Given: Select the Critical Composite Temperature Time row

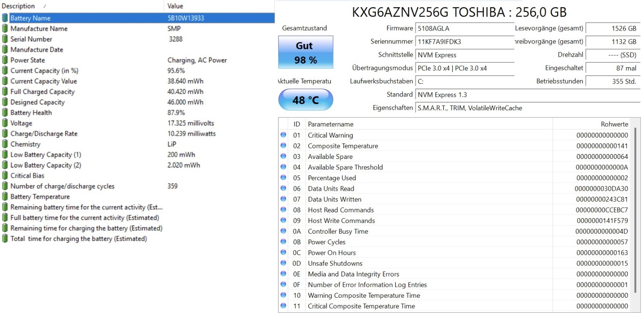Looking at the screenshot, I should click(455, 306).
